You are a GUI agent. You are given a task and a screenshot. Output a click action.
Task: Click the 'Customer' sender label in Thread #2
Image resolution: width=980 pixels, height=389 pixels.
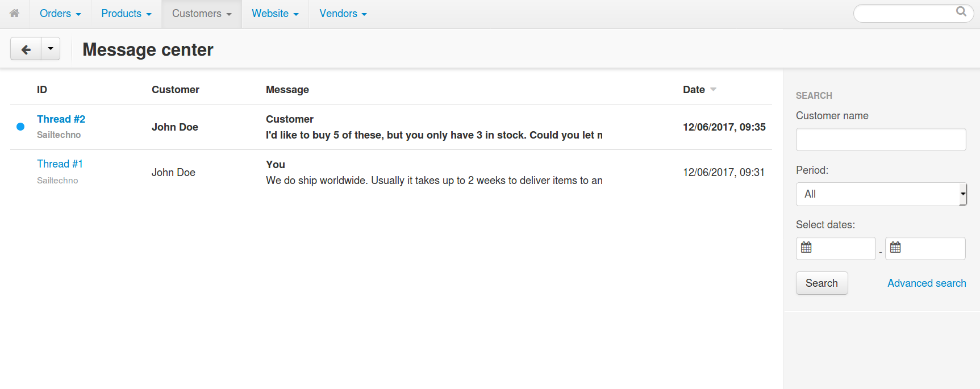(x=290, y=119)
